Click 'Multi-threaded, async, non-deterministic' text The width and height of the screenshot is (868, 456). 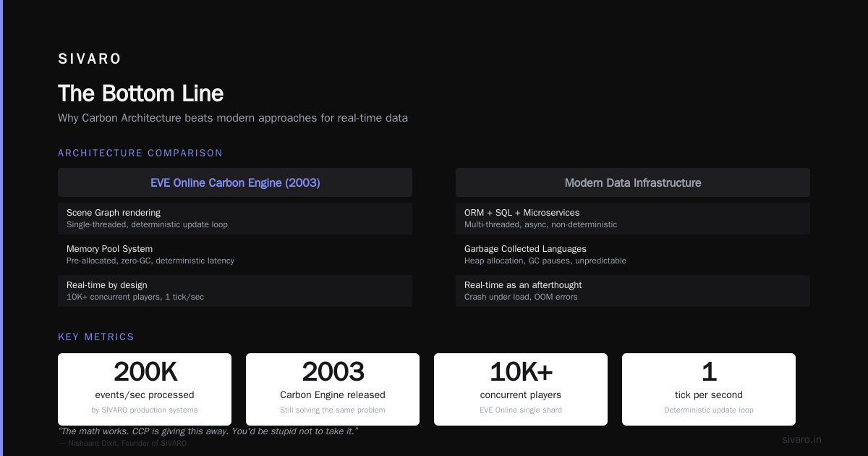pyautogui.click(x=541, y=224)
